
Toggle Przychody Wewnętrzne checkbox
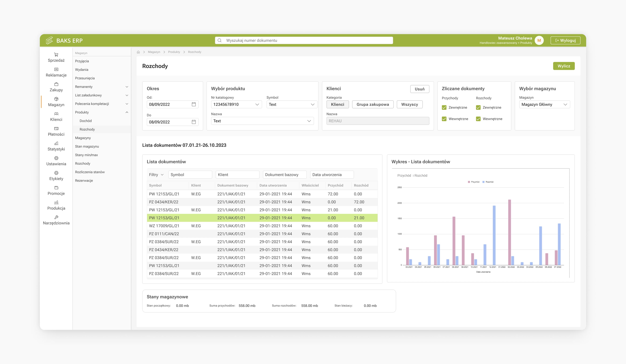(x=444, y=119)
